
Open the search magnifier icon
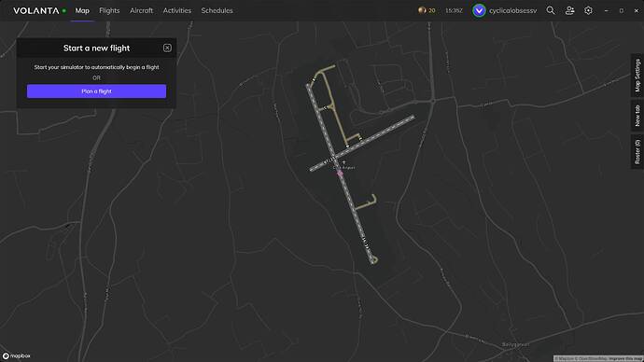551,10
